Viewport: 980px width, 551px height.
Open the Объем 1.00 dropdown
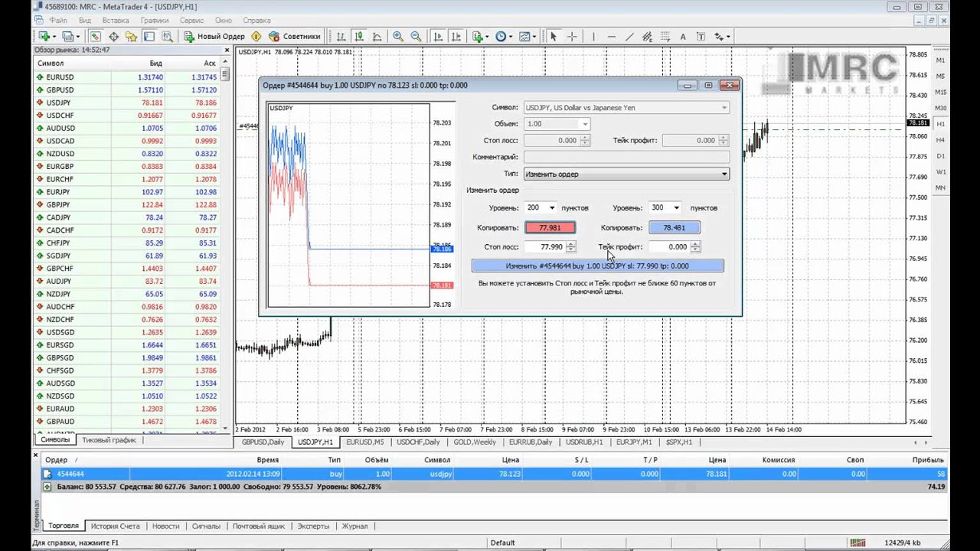(557, 124)
